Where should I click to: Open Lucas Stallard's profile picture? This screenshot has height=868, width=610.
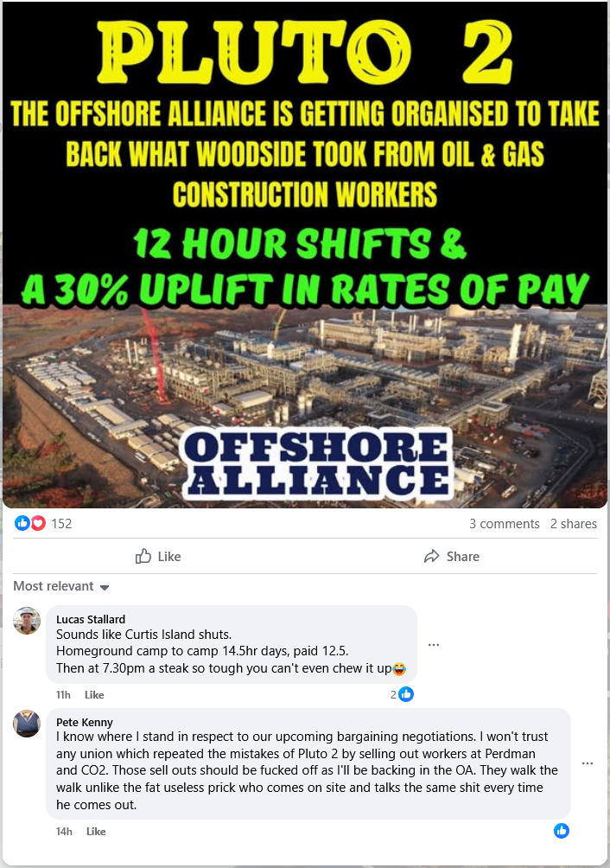27,620
